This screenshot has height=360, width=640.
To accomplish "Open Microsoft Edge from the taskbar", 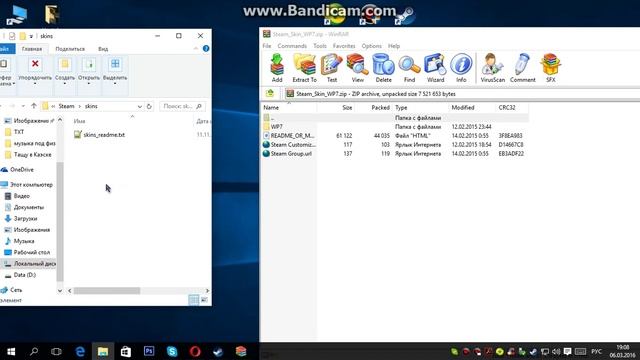I will pos(80,351).
